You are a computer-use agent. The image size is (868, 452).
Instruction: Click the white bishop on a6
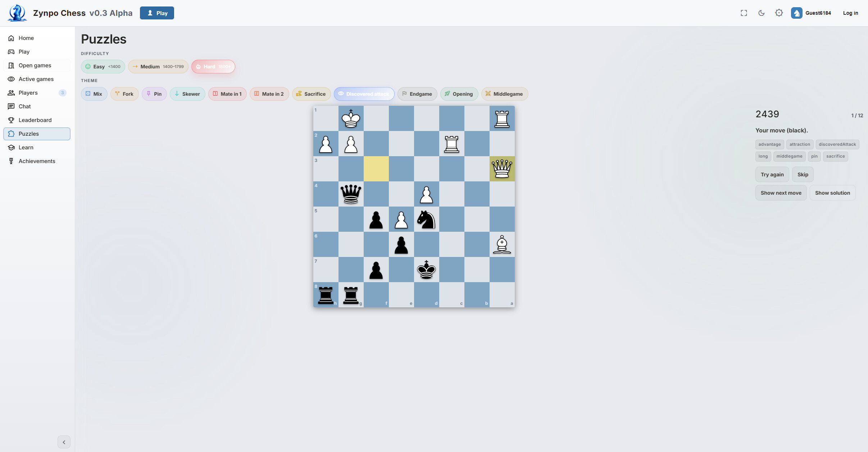(502, 244)
